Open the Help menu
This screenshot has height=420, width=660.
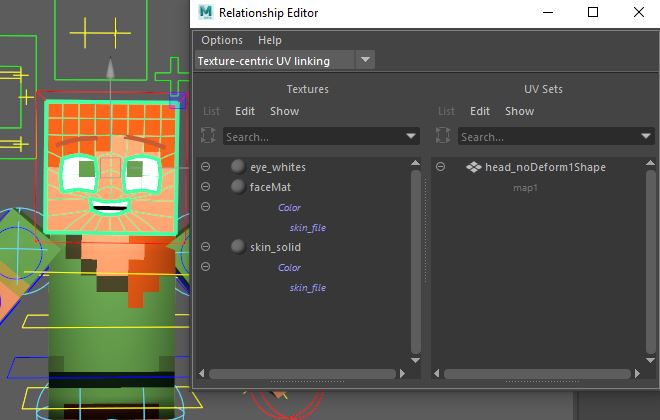[269, 40]
